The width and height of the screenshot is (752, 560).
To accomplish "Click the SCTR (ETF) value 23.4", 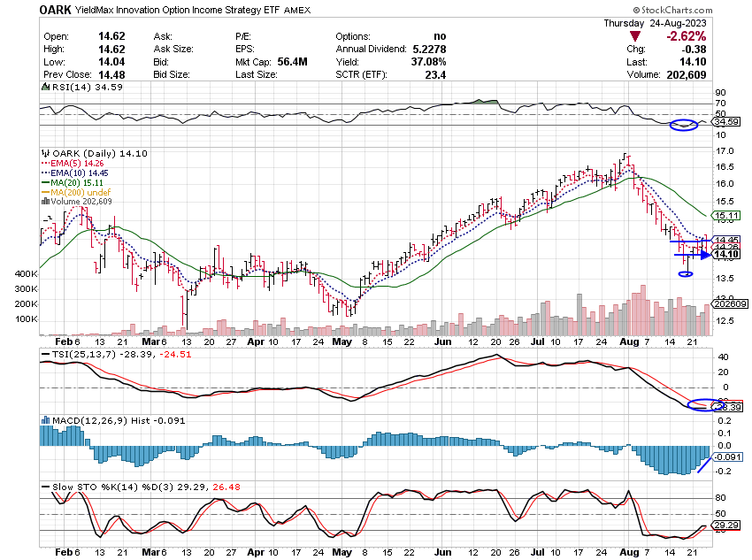I will (435, 75).
